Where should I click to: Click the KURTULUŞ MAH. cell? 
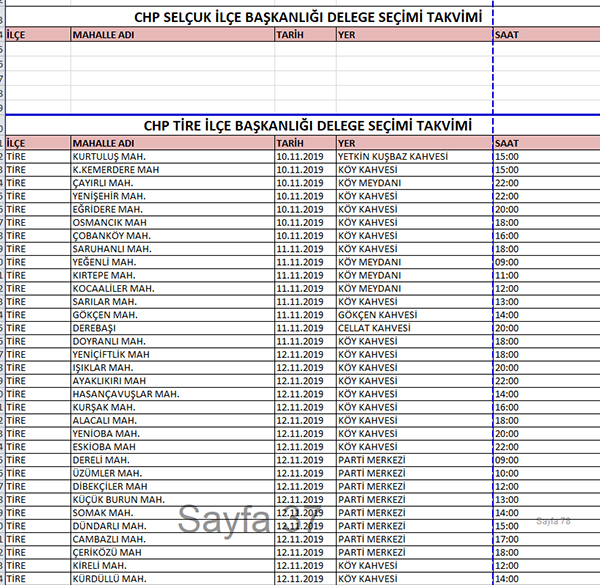pos(173,156)
